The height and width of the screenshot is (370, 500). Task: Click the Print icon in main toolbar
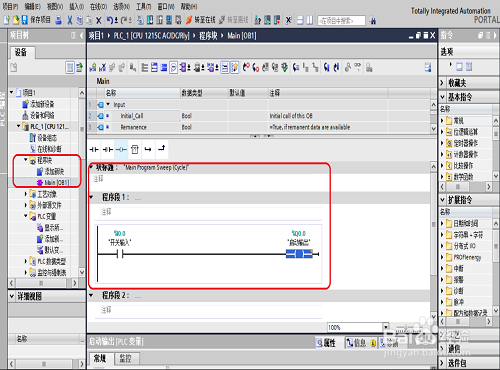tap(58, 20)
